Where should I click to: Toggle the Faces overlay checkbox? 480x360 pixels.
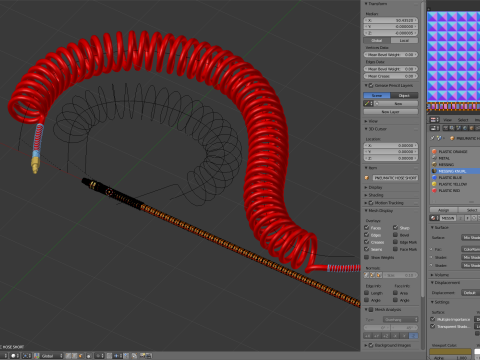367,227
